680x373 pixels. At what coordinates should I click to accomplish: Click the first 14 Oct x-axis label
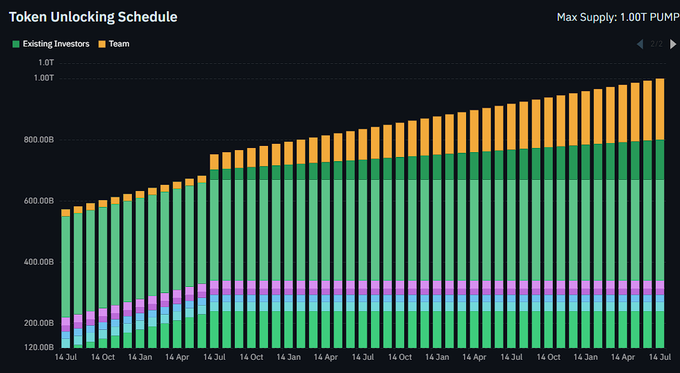click(x=103, y=357)
